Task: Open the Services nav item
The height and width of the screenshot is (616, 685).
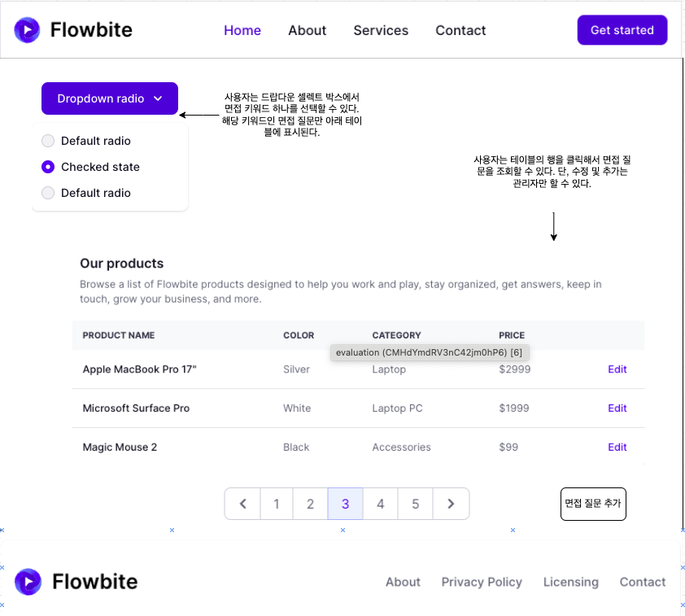Action: coord(381,30)
